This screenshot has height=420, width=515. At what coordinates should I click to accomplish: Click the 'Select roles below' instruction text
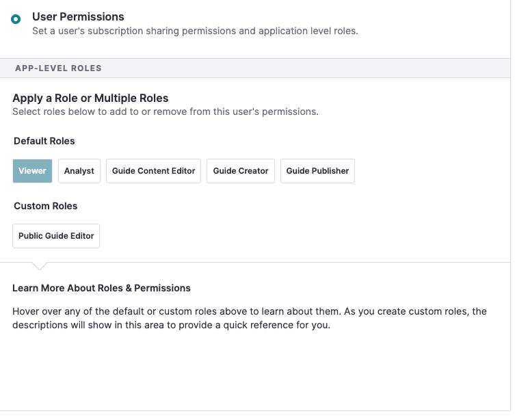pyautogui.click(x=166, y=111)
